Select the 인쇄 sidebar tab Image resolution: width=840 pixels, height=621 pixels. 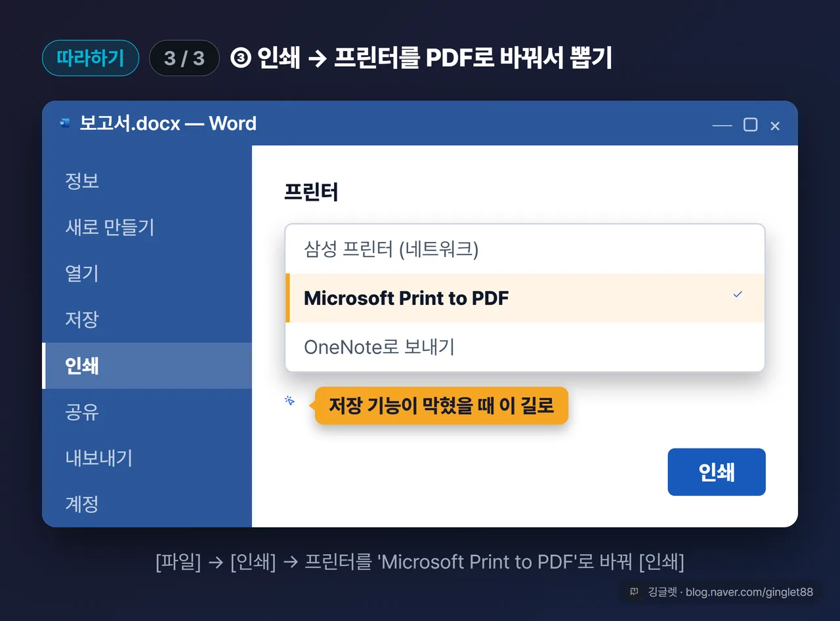pyautogui.click(x=147, y=365)
